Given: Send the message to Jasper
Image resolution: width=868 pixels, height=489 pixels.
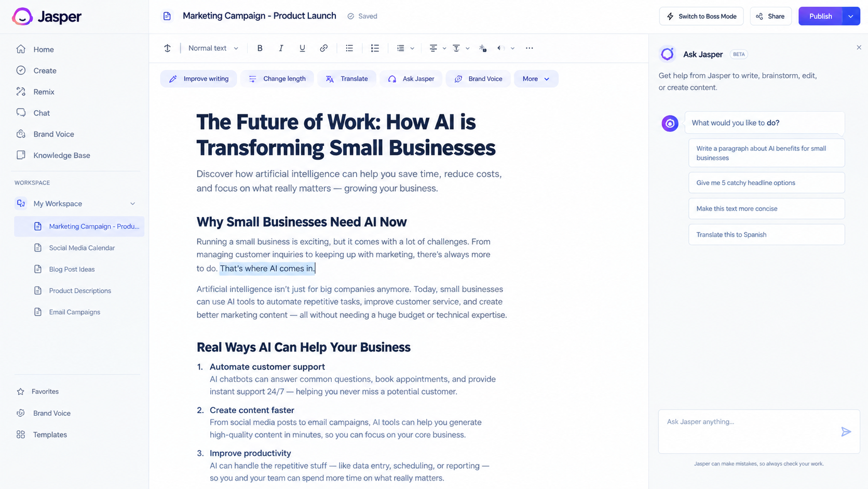Looking at the screenshot, I should pos(846,431).
